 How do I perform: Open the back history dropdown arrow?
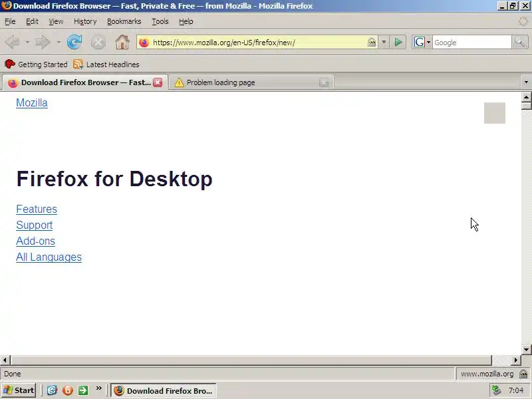pos(27,43)
